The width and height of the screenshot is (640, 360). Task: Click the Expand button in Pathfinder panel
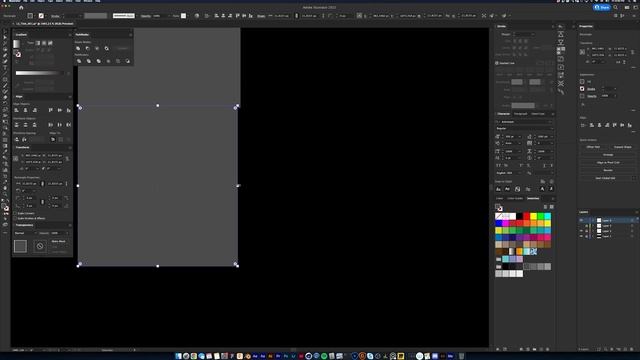pos(122,49)
